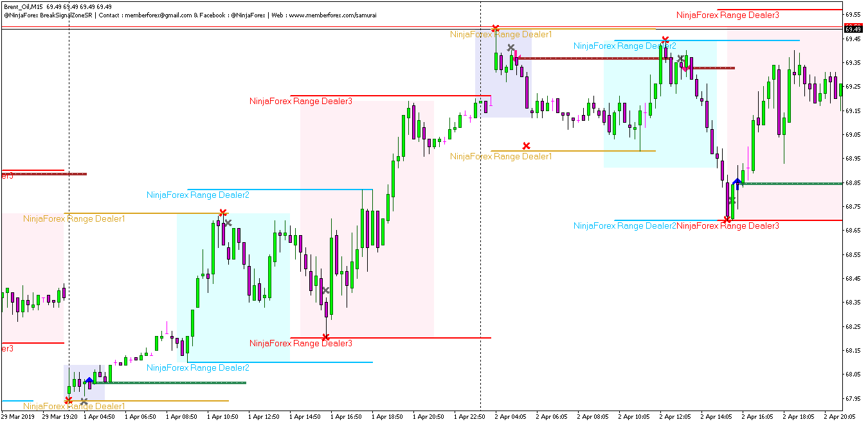Click red X marker at the 69.49 price line
Image resolution: width=868 pixels, height=424 pixels.
(x=495, y=28)
